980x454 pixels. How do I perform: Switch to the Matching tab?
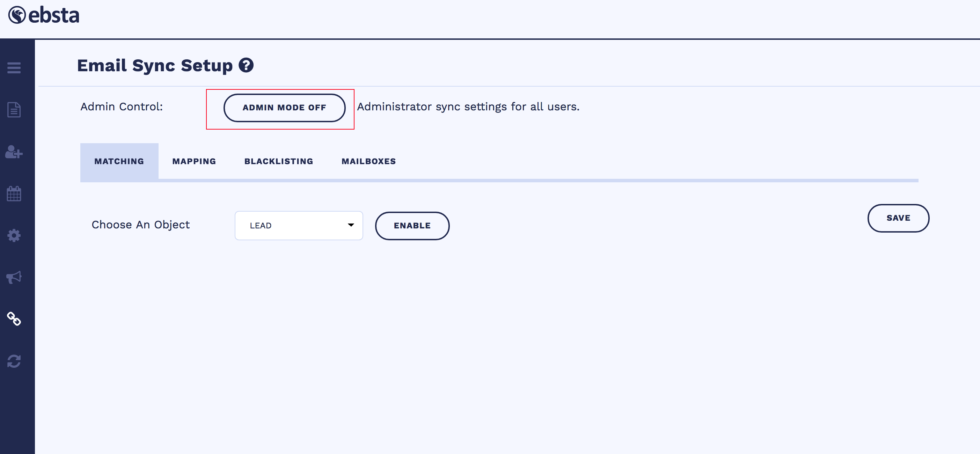point(119,161)
